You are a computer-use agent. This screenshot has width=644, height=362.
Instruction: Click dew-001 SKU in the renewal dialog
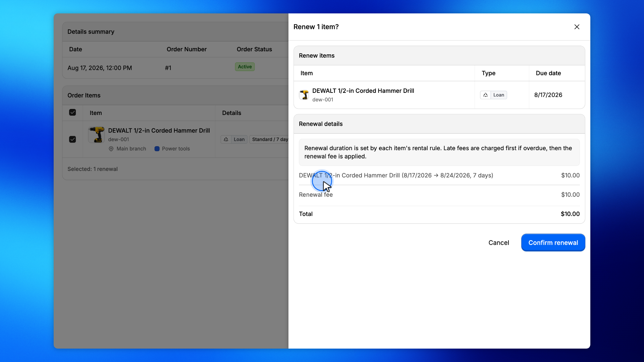pyautogui.click(x=323, y=100)
